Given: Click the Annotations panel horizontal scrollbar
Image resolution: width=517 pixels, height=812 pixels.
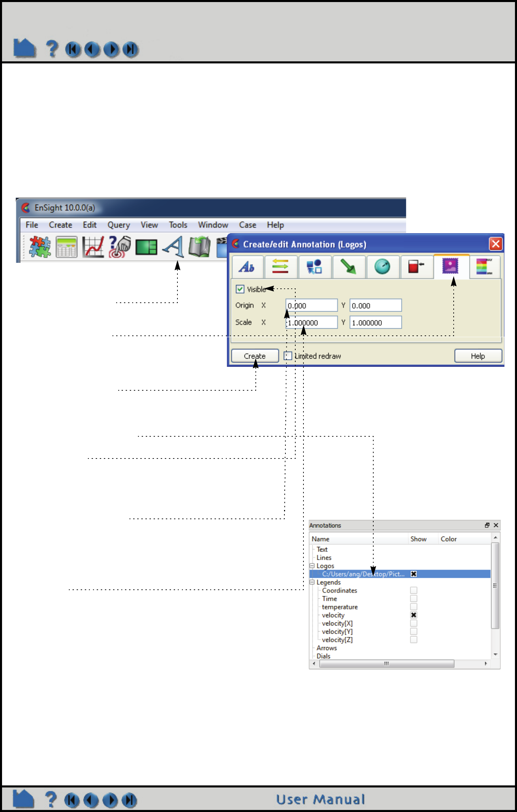Looking at the screenshot, I should point(387,664).
